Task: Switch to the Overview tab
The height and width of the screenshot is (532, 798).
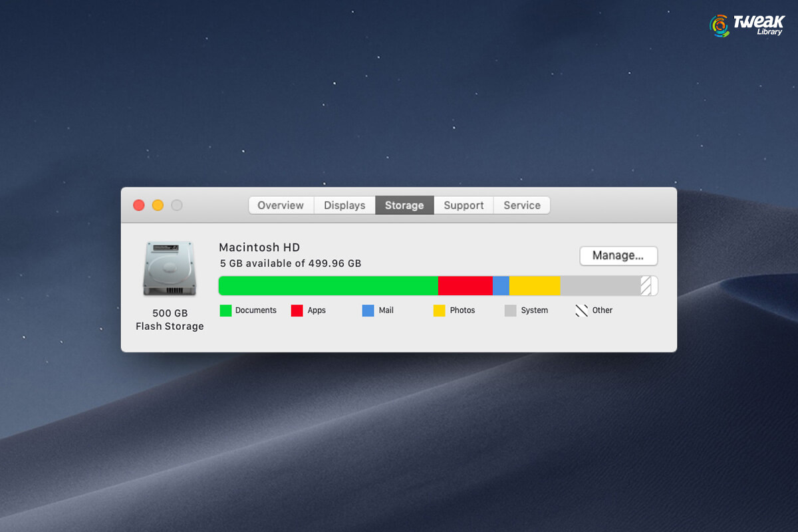Action: (x=280, y=205)
